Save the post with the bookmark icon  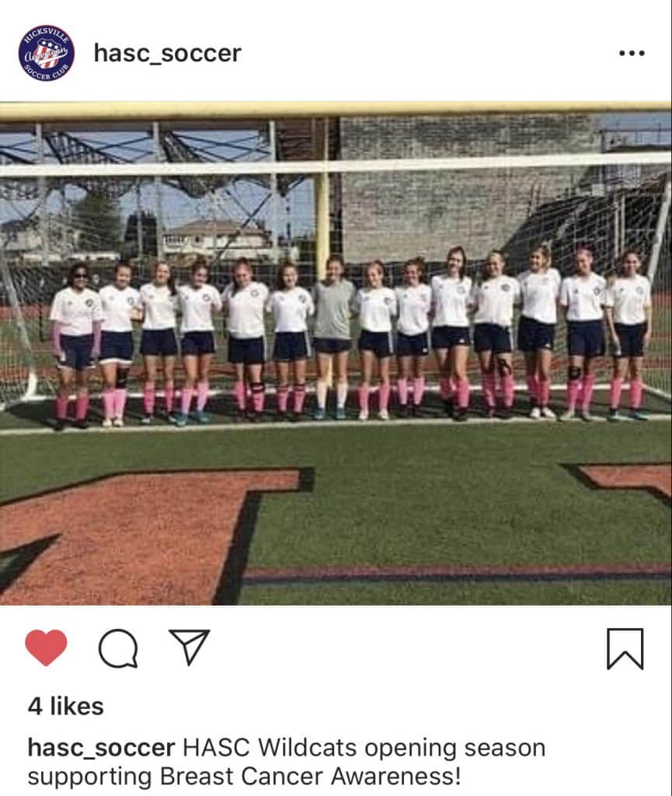[625, 648]
